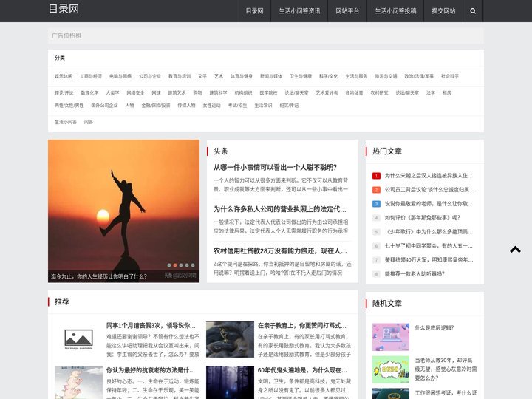Click the no-image placeholder thumbnail
Screen dimensions: 532x399
click(x=79, y=339)
